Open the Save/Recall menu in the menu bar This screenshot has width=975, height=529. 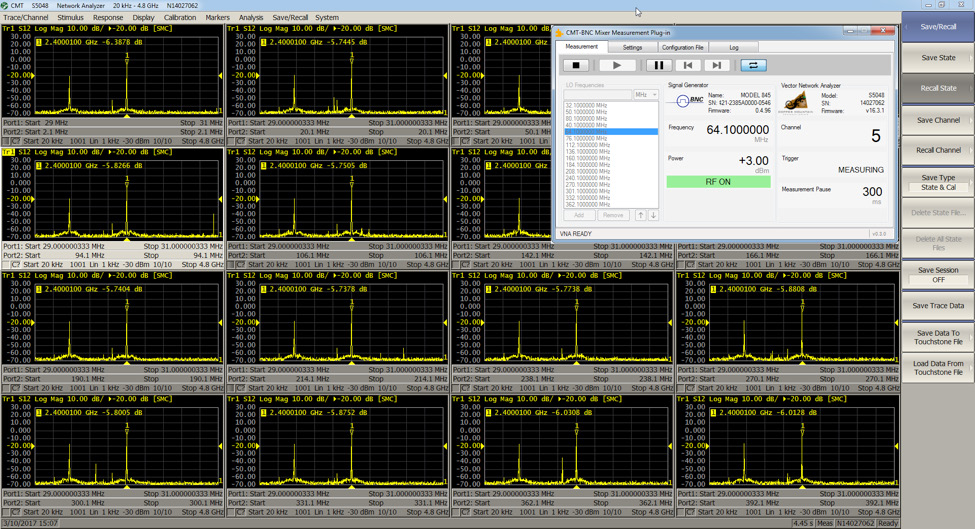tap(290, 17)
